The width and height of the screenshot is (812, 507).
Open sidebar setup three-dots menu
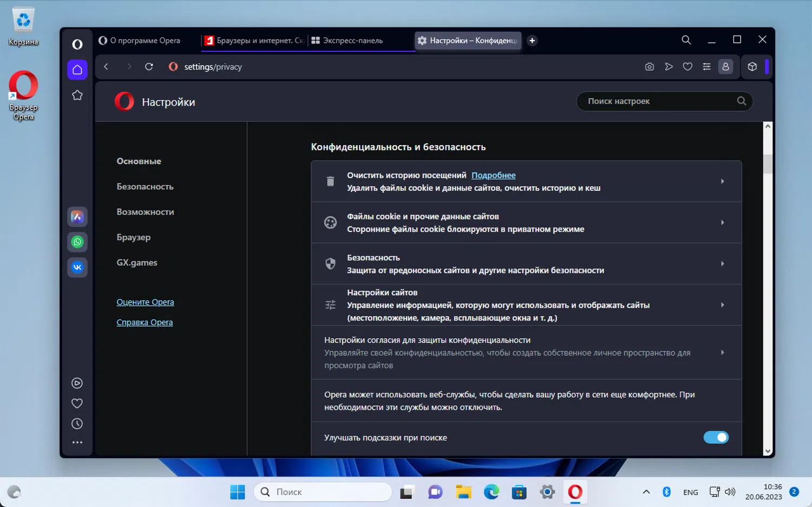(77, 443)
